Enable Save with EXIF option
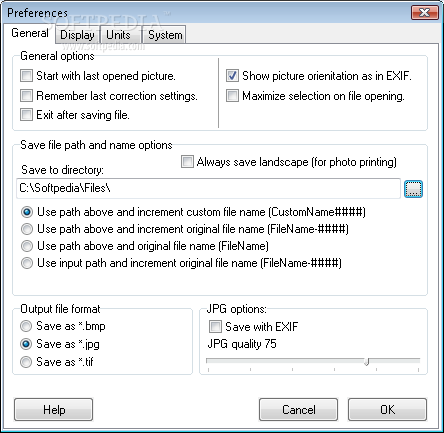The width and height of the screenshot is (444, 433). [x=215, y=327]
